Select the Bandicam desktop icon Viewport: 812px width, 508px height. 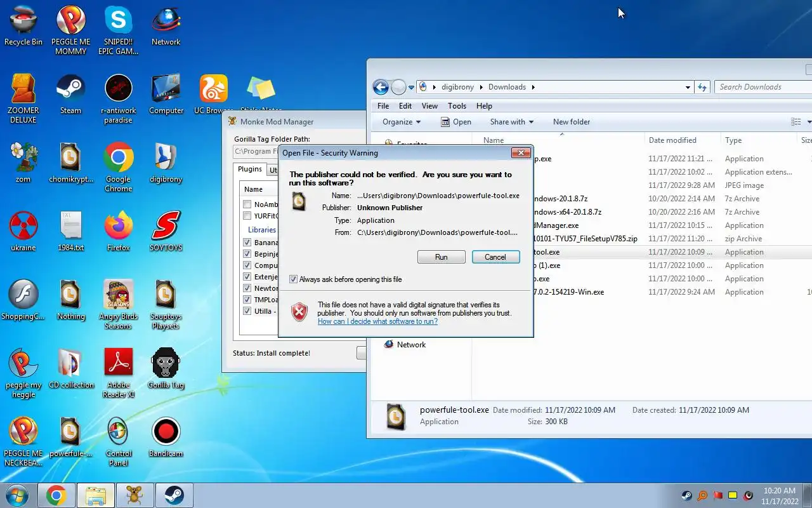click(166, 438)
